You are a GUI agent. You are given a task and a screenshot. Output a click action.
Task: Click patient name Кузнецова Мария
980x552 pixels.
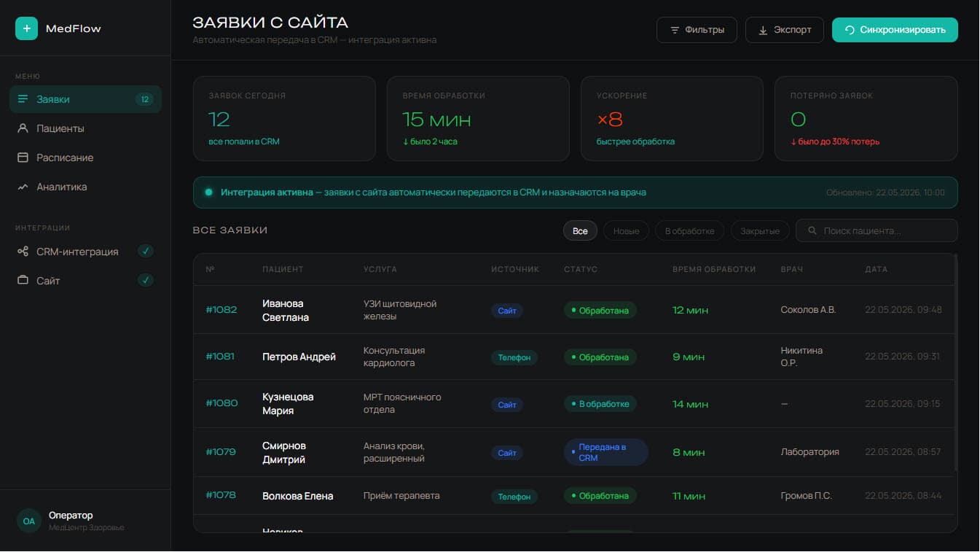coord(288,403)
